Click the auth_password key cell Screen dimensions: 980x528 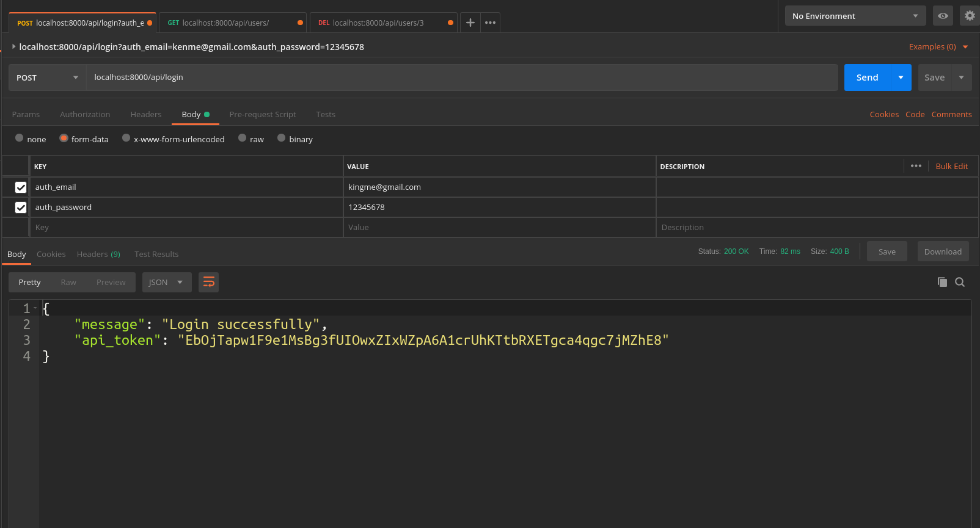pyautogui.click(x=186, y=208)
